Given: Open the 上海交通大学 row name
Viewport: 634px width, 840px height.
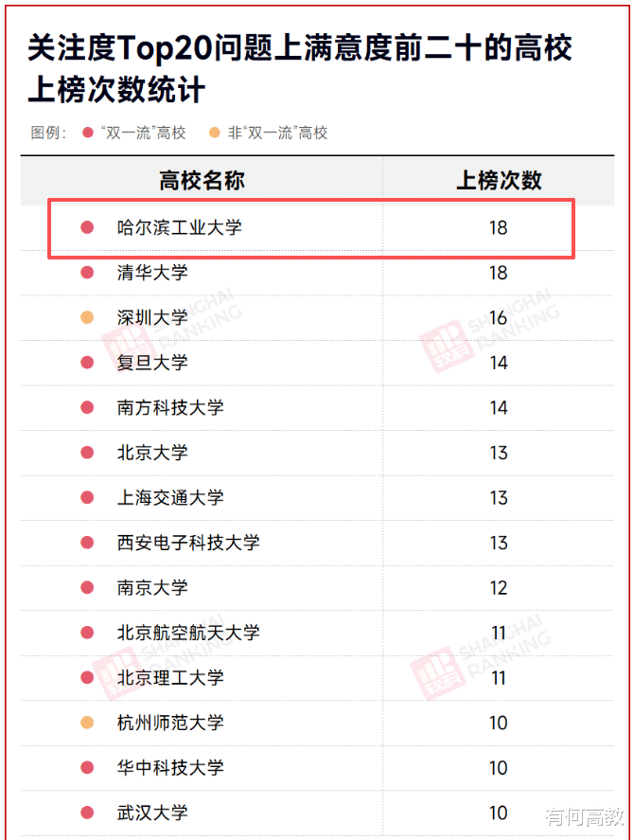Looking at the screenshot, I should coord(170,497).
